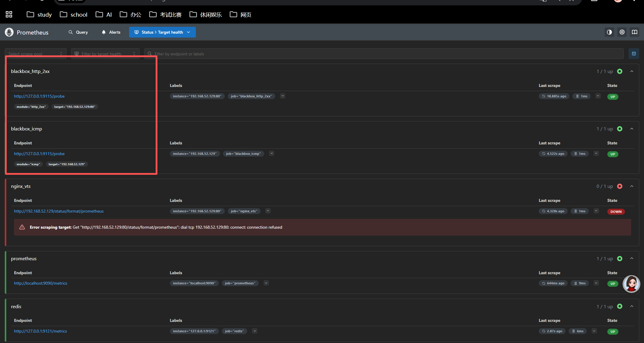The image size is (644, 343).
Task: Collapse the blackbox_http_2xx pool section
Action: (632, 71)
